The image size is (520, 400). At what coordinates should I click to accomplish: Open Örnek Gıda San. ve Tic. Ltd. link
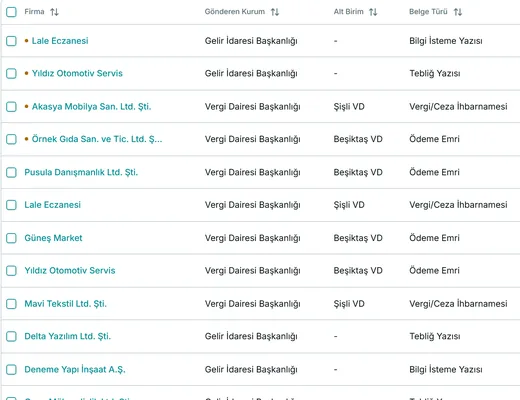click(97, 139)
